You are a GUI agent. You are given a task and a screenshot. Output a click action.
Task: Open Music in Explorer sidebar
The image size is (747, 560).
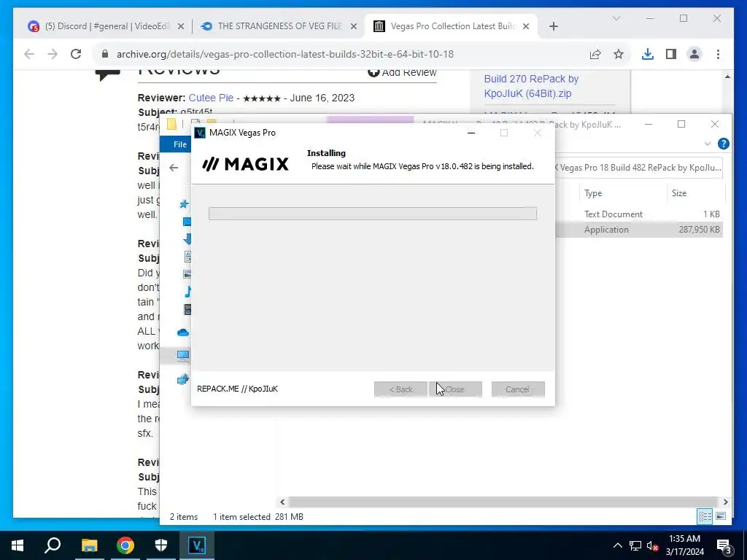click(x=188, y=292)
